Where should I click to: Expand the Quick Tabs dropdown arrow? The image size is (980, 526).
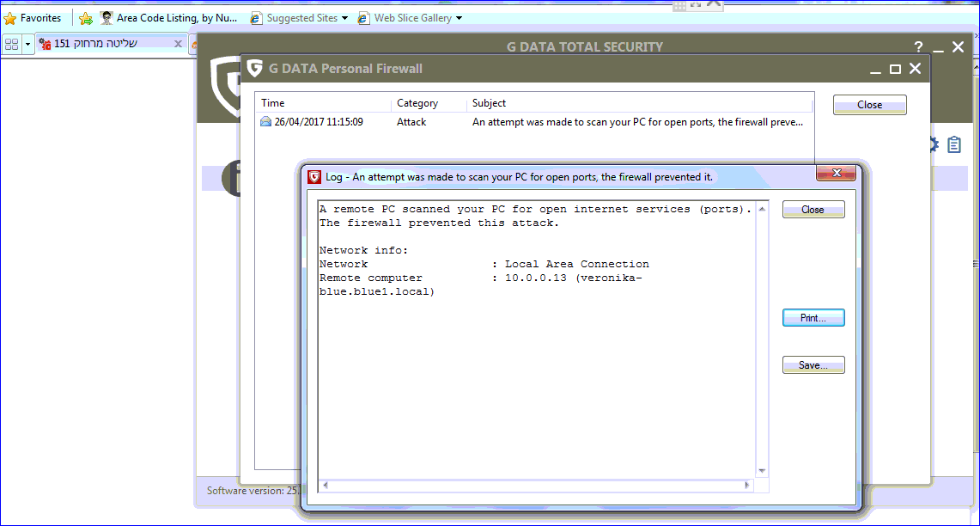tap(27, 44)
